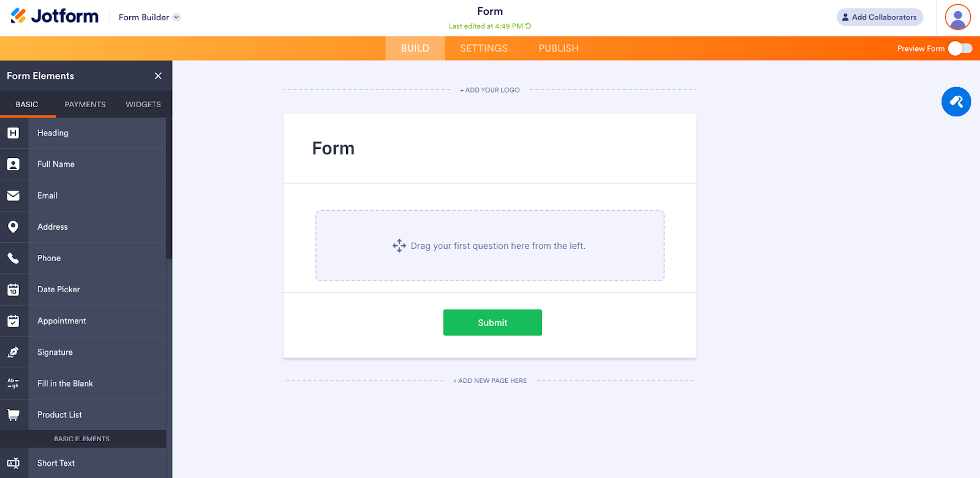Click the Product List cart icon

[x=13, y=415]
